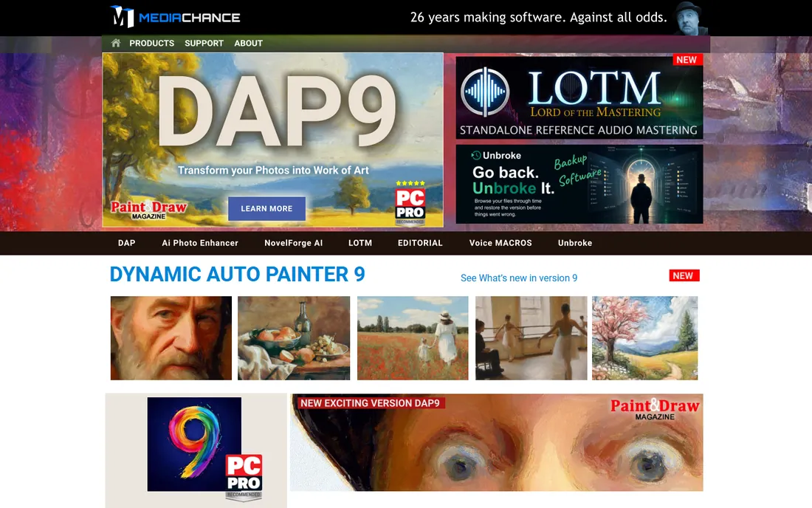812x508 pixels.
Task: Select the NovelForge AI tab
Action: (293, 243)
